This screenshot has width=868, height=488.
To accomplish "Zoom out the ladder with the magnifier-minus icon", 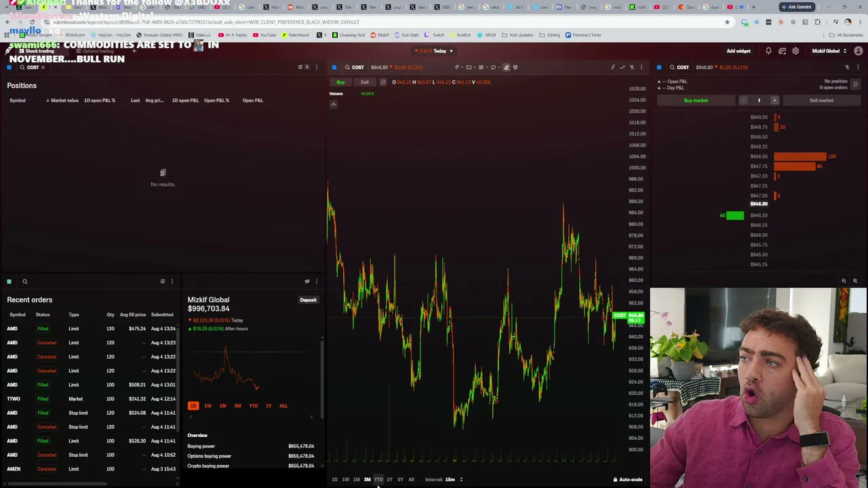I will 844,281.
